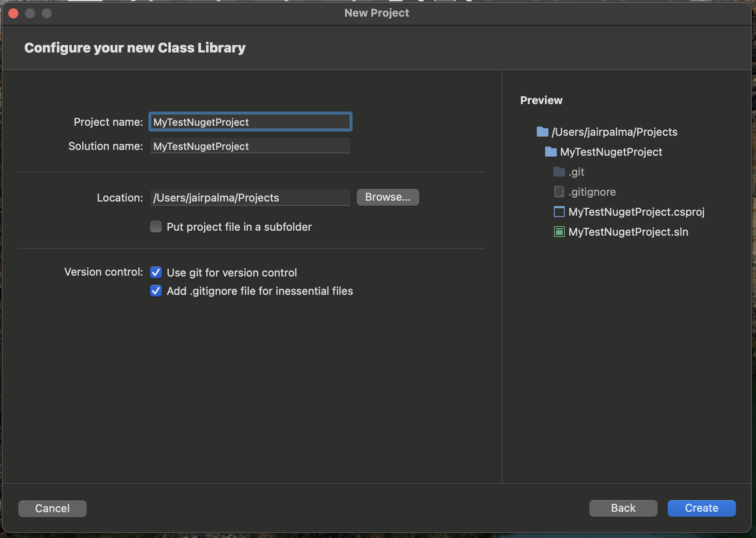Click into the Location path field
This screenshot has width=756, height=538.
[250, 198]
